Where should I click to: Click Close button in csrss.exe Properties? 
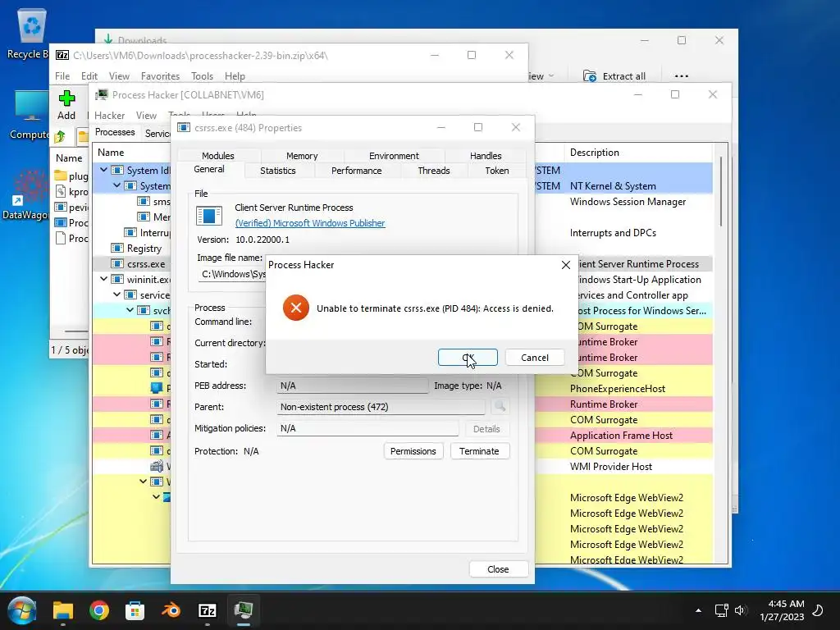tap(498, 569)
